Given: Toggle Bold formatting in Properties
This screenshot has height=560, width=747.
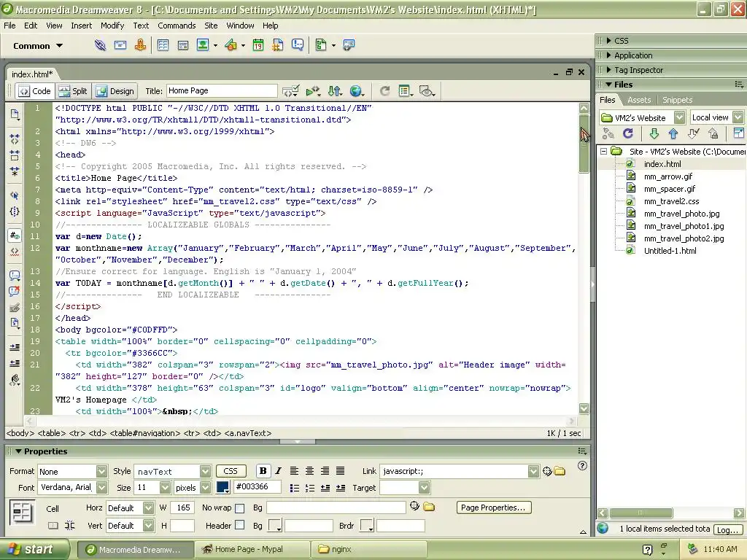Looking at the screenshot, I should tap(263, 471).
